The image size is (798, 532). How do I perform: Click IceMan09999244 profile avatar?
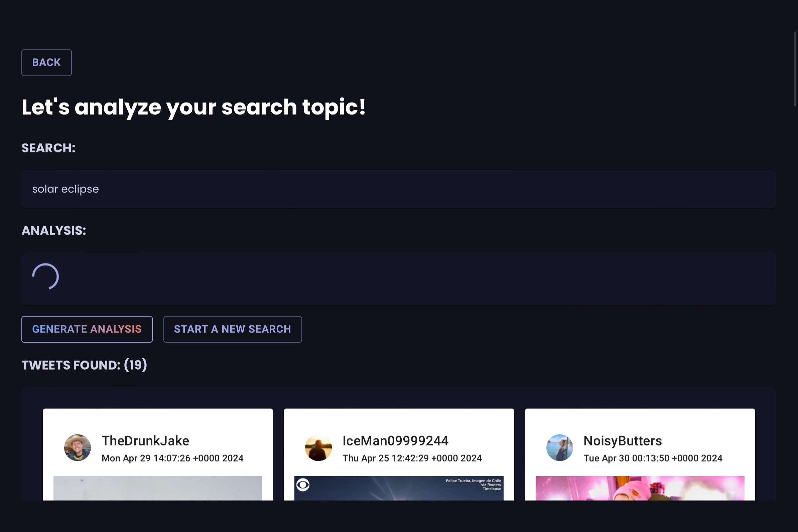[318, 447]
